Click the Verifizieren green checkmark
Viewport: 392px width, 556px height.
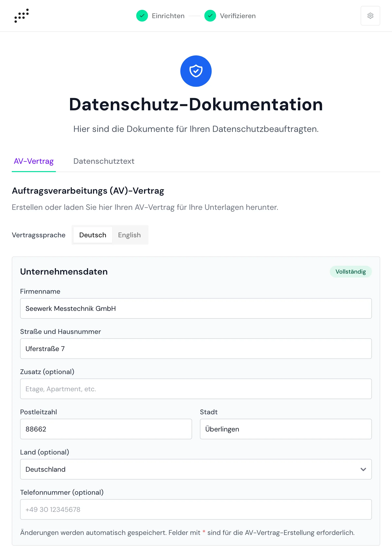(x=210, y=16)
